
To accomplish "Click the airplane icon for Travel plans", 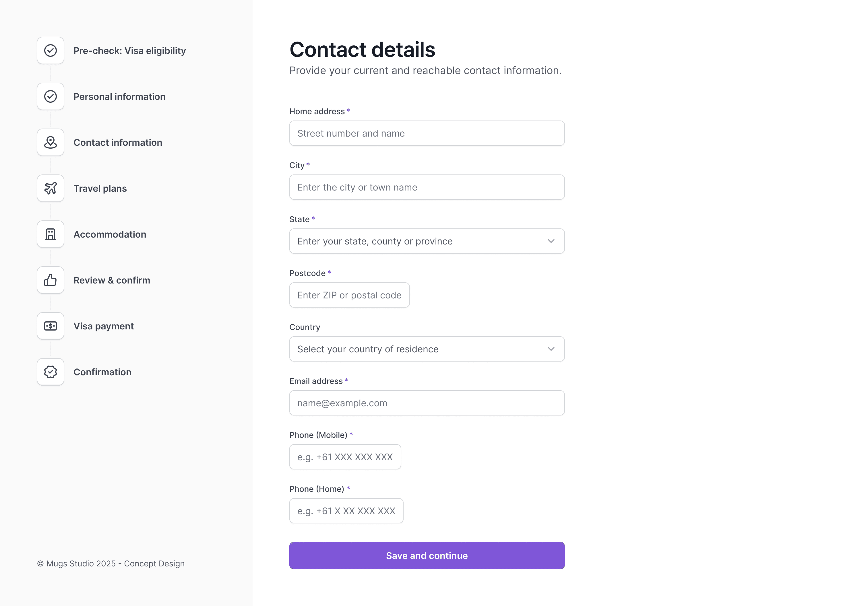I will (50, 188).
